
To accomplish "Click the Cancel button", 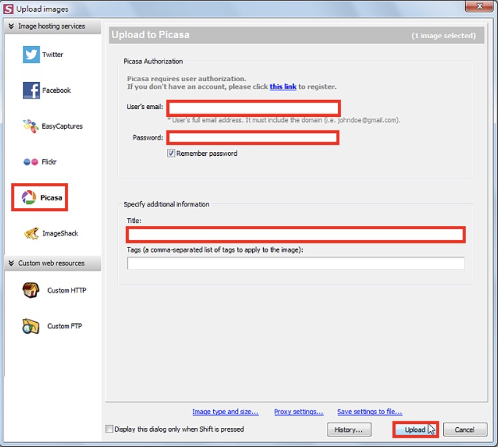I will [x=465, y=430].
